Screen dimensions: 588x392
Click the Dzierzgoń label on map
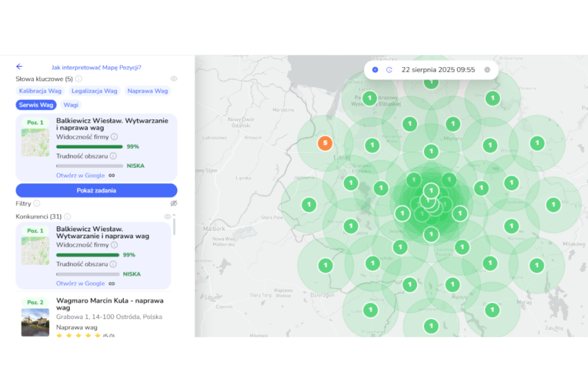coord(322,295)
